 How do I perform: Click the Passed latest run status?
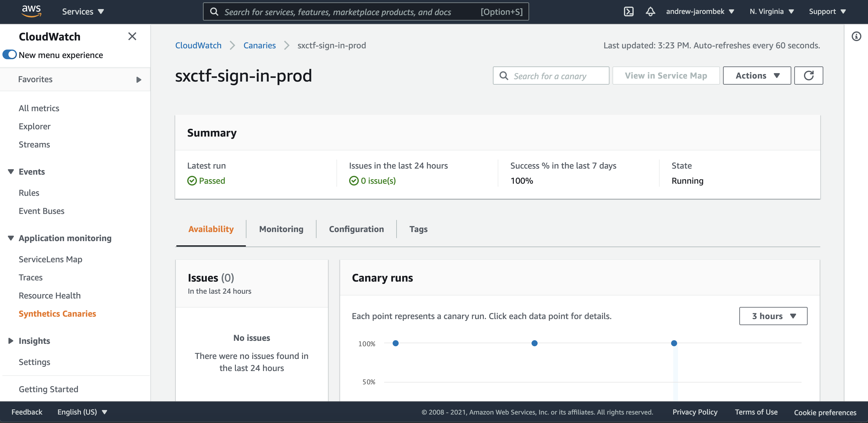pos(206,181)
